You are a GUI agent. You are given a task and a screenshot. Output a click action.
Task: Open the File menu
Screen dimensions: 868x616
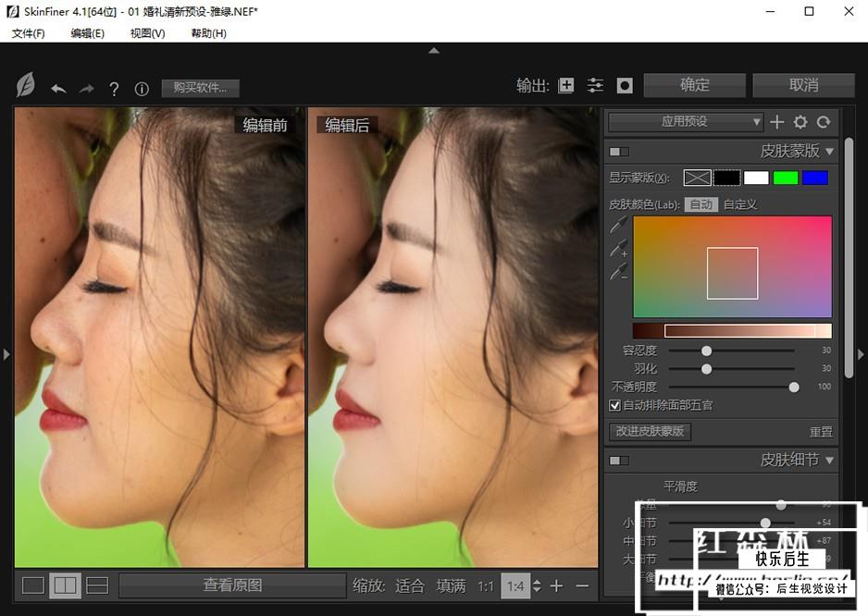pyautogui.click(x=28, y=33)
